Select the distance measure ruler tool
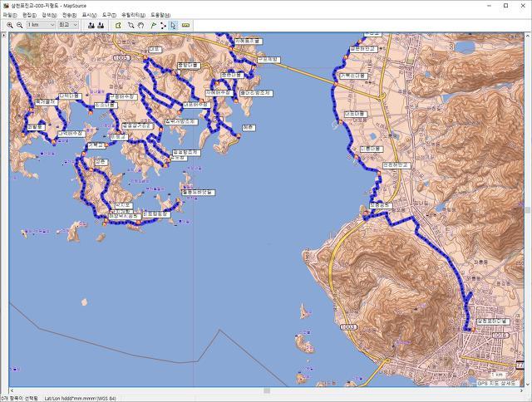The image size is (532, 402). pos(185,25)
